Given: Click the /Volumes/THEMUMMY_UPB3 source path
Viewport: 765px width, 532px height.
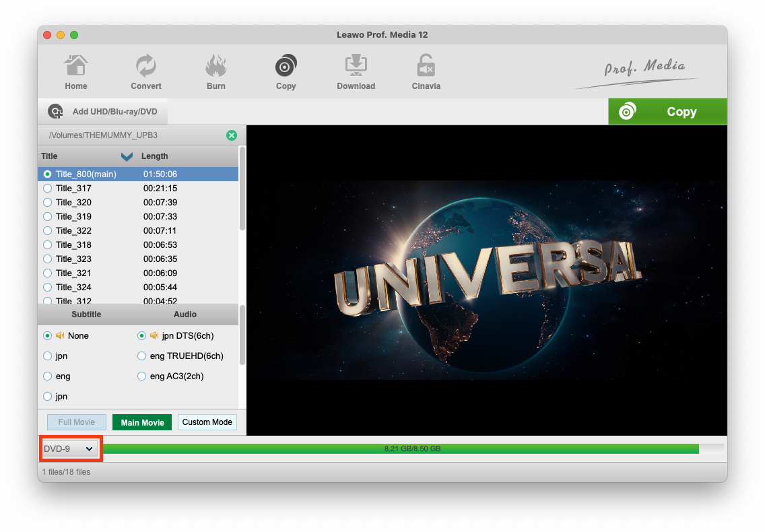Looking at the screenshot, I should 103,135.
